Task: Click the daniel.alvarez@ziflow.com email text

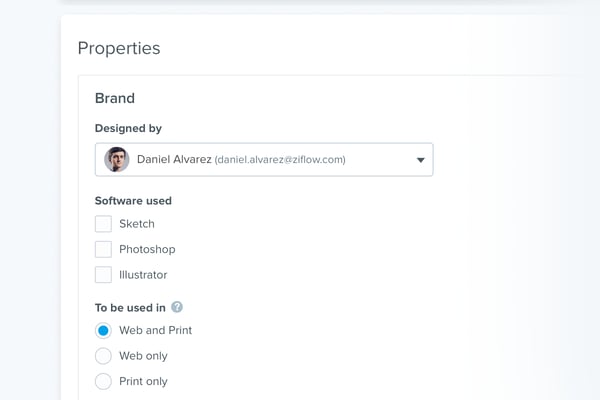Action: pyautogui.click(x=280, y=160)
